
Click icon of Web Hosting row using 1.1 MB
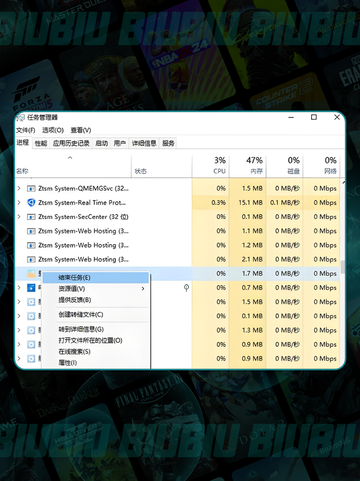coord(31,231)
